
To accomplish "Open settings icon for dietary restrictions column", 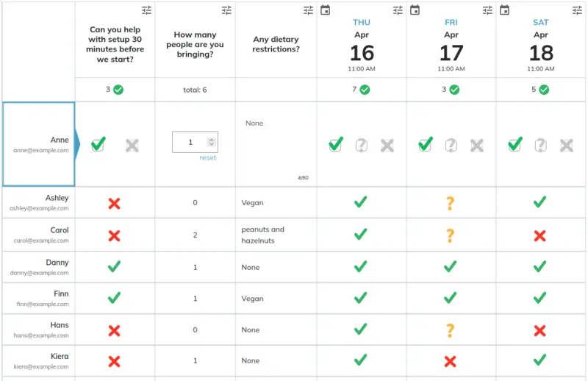I will coord(309,10).
